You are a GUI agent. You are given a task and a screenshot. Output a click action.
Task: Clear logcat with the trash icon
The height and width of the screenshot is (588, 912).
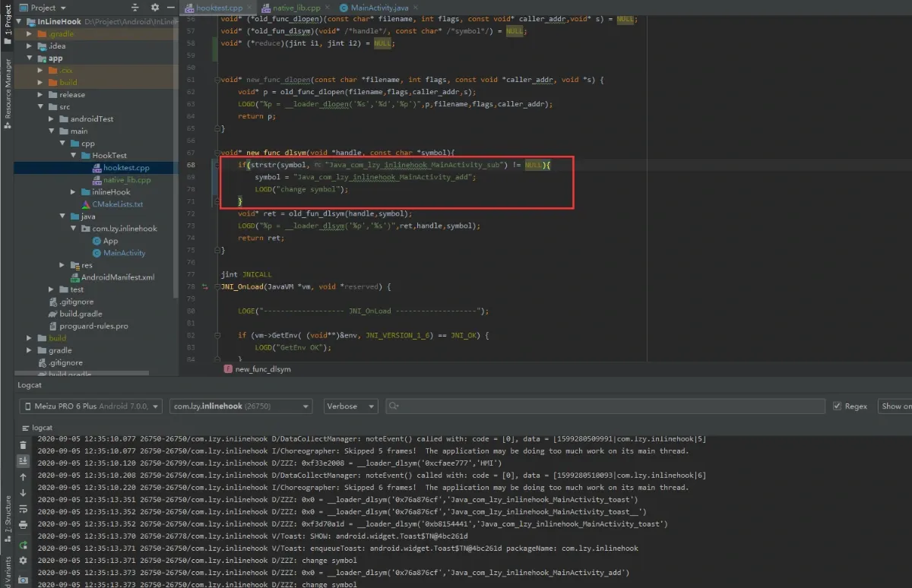(x=23, y=445)
